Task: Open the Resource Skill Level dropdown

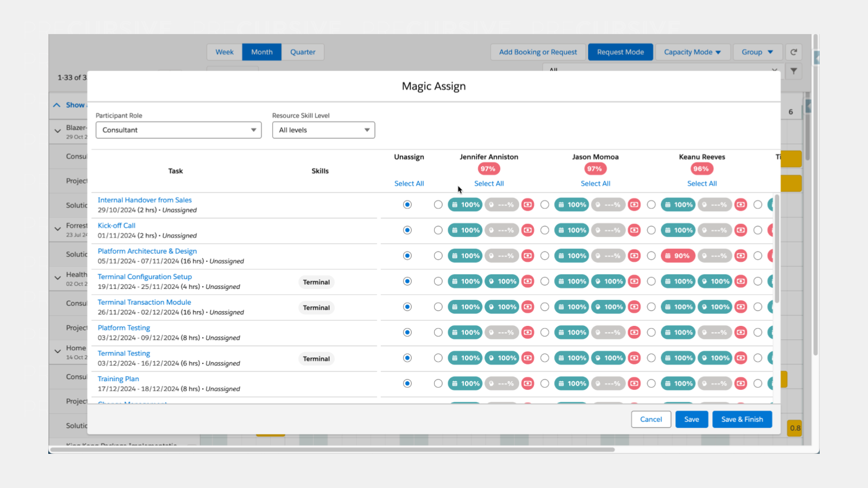Action: (x=323, y=130)
